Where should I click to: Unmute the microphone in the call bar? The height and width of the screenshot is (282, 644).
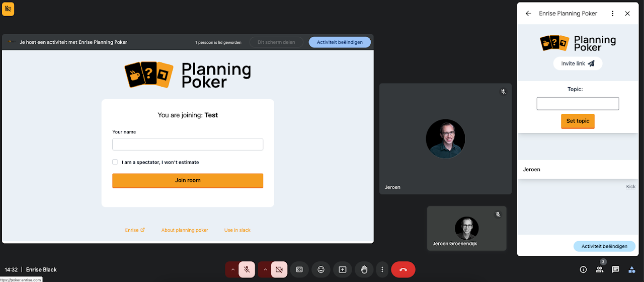(247, 269)
